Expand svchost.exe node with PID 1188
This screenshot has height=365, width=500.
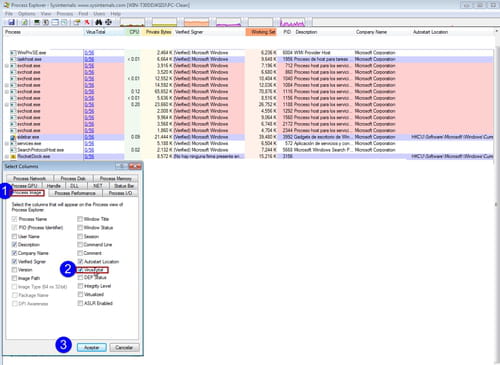(7, 105)
